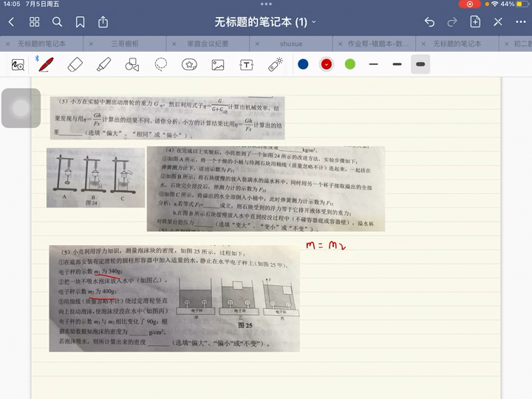Close the 作业帮-错题本 tab
Image resolution: width=532 pixels, height=399 pixels.
(x=341, y=44)
